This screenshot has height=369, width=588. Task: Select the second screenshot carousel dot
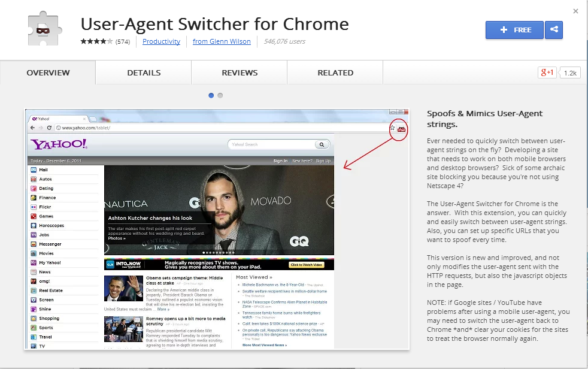pos(220,96)
